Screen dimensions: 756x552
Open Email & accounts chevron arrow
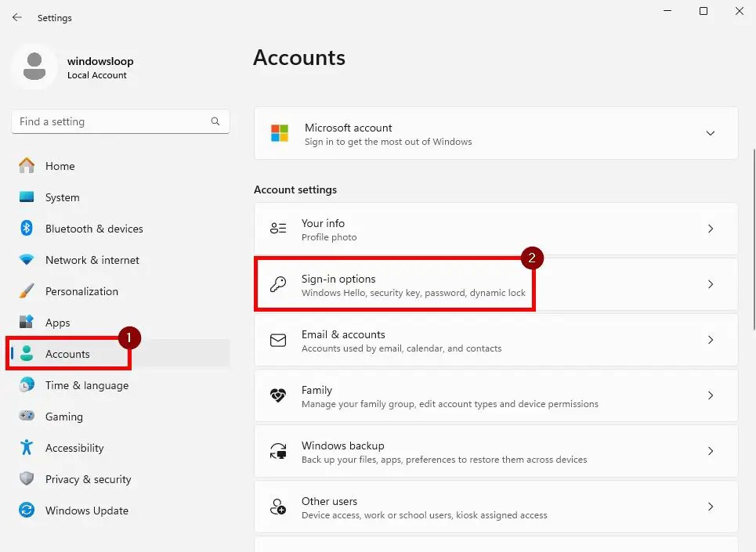711,340
